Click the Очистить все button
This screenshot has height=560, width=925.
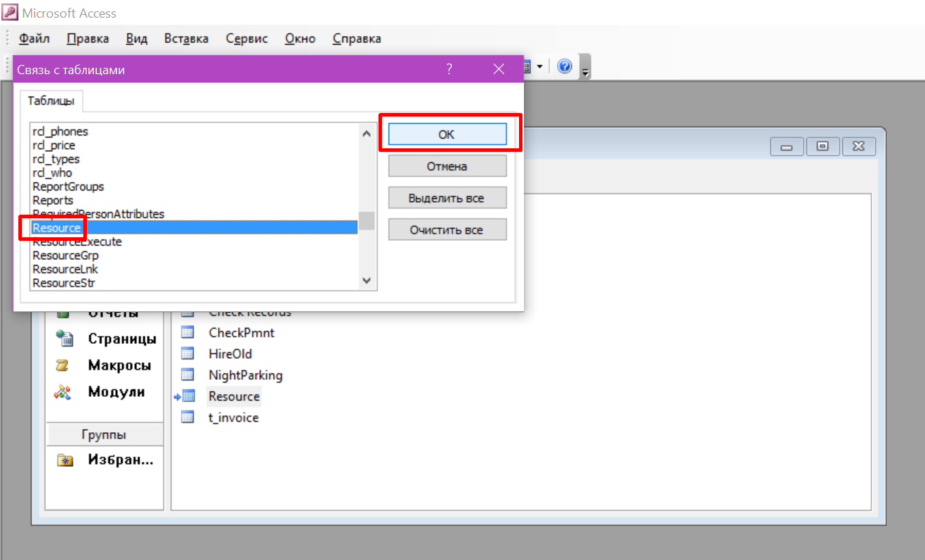click(x=447, y=230)
